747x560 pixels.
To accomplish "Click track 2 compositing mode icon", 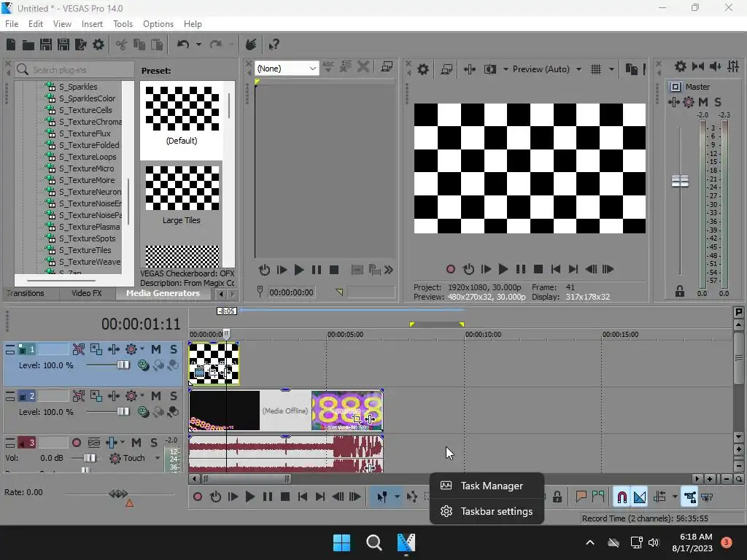I will click(142, 411).
